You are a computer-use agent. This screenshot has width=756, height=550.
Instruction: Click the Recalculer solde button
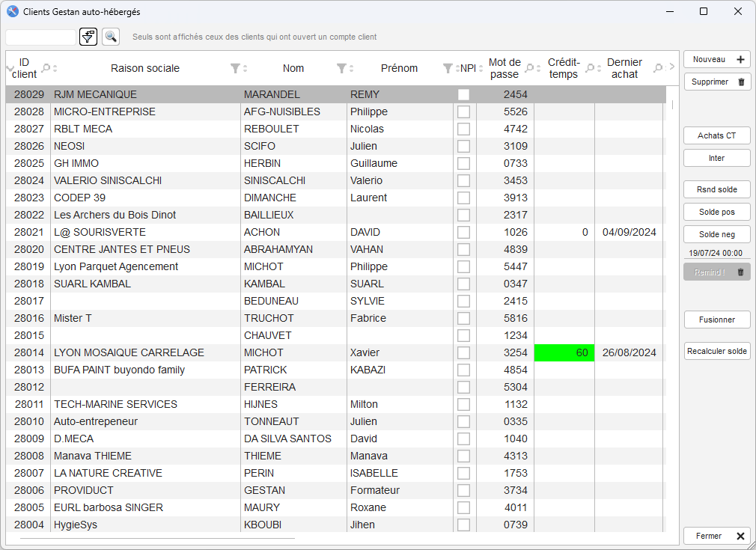point(716,351)
